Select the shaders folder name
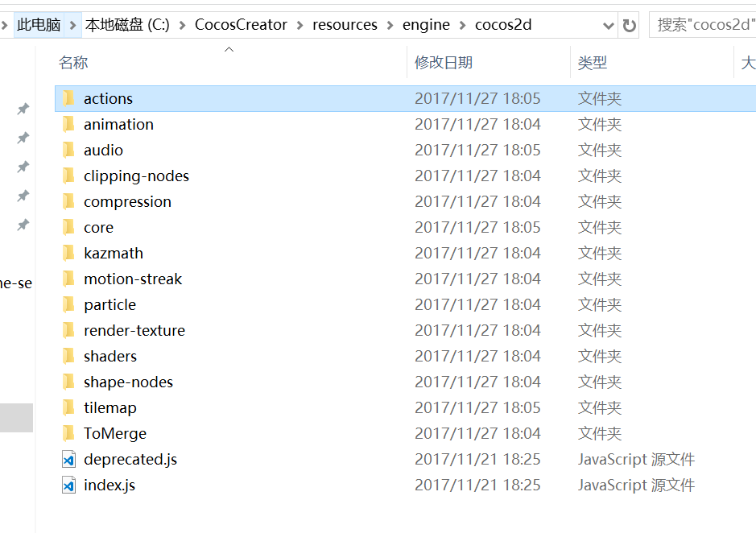 (x=110, y=356)
